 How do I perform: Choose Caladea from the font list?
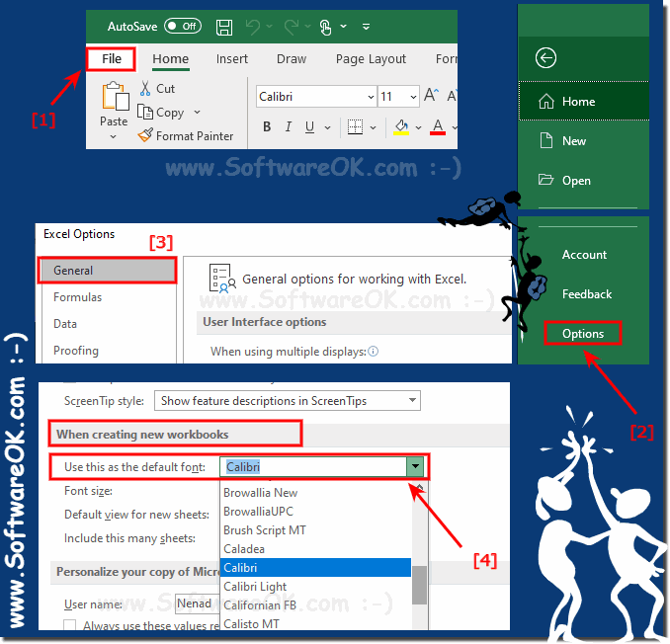point(315,549)
